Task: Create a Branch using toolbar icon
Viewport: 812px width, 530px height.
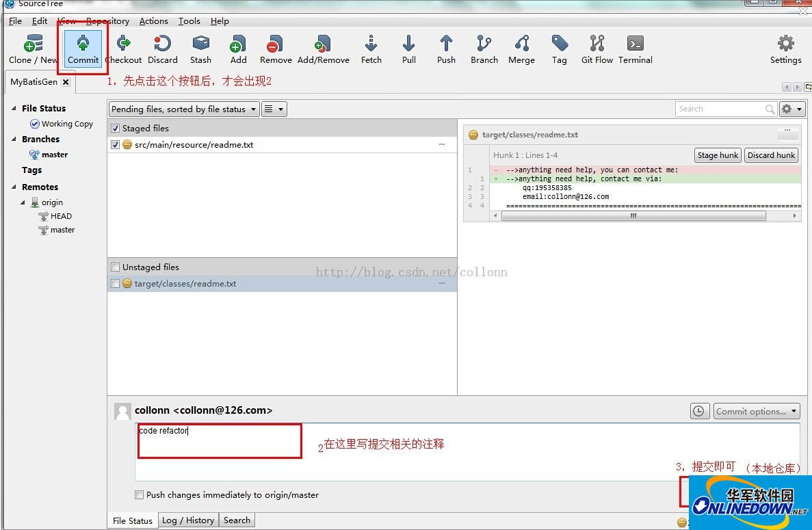Action: click(484, 49)
